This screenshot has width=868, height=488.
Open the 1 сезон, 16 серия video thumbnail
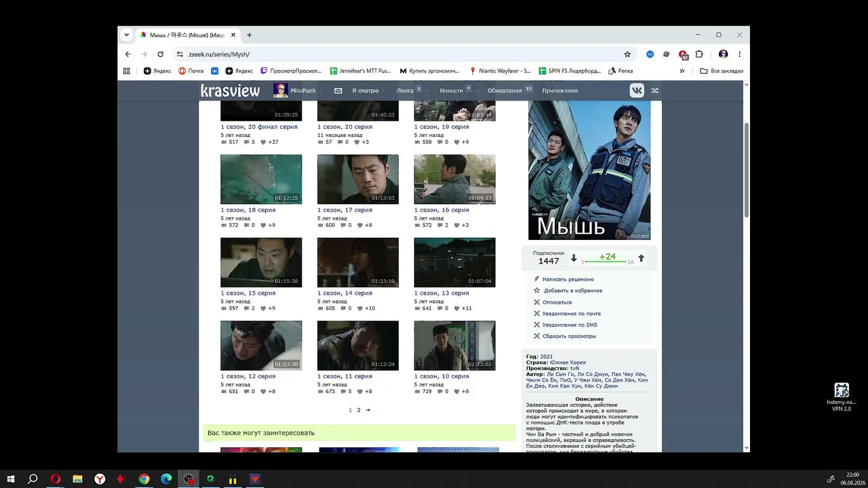455,179
